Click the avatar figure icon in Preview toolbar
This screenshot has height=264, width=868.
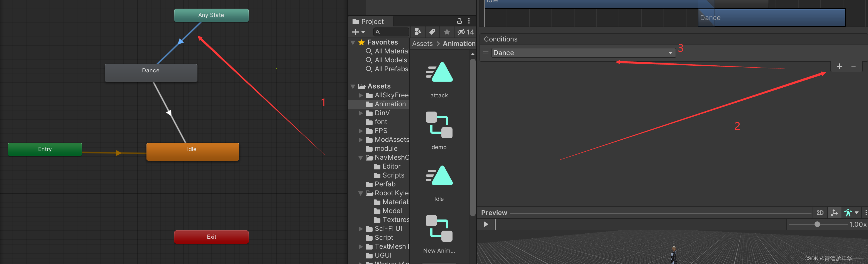click(848, 213)
